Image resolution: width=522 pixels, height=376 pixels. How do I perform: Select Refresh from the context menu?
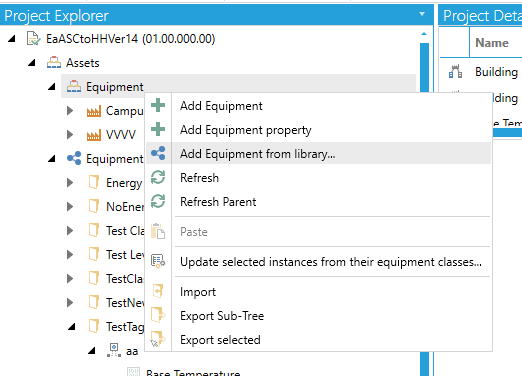click(199, 178)
